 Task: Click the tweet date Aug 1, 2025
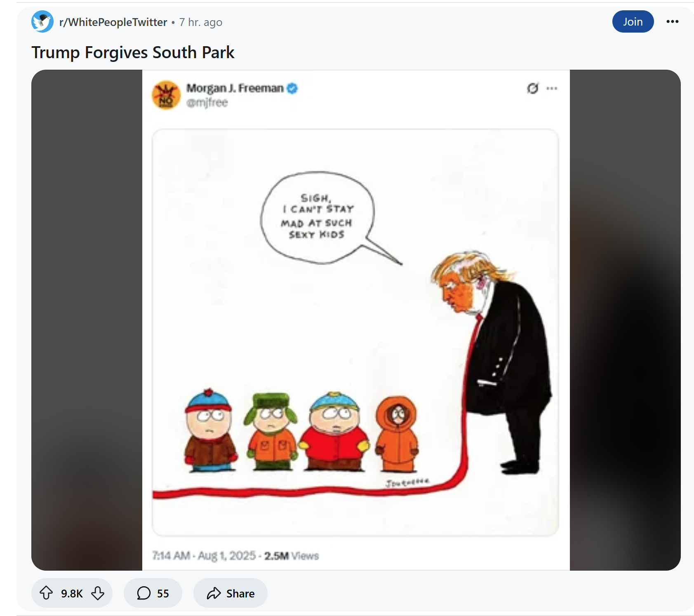[x=227, y=556]
